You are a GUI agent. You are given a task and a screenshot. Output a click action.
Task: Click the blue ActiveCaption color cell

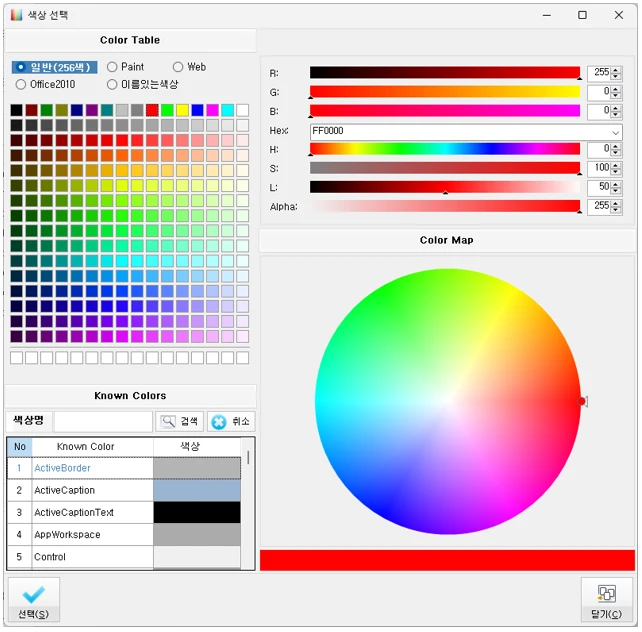pyautogui.click(x=197, y=490)
